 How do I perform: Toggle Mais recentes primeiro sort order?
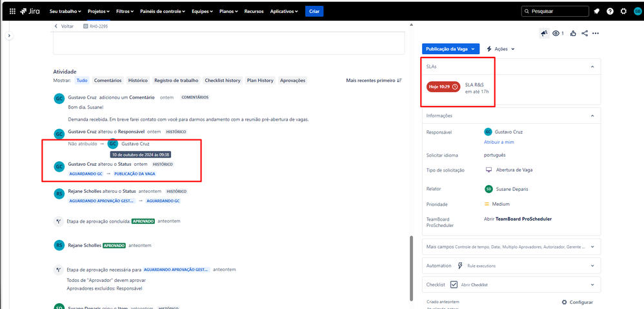(374, 81)
